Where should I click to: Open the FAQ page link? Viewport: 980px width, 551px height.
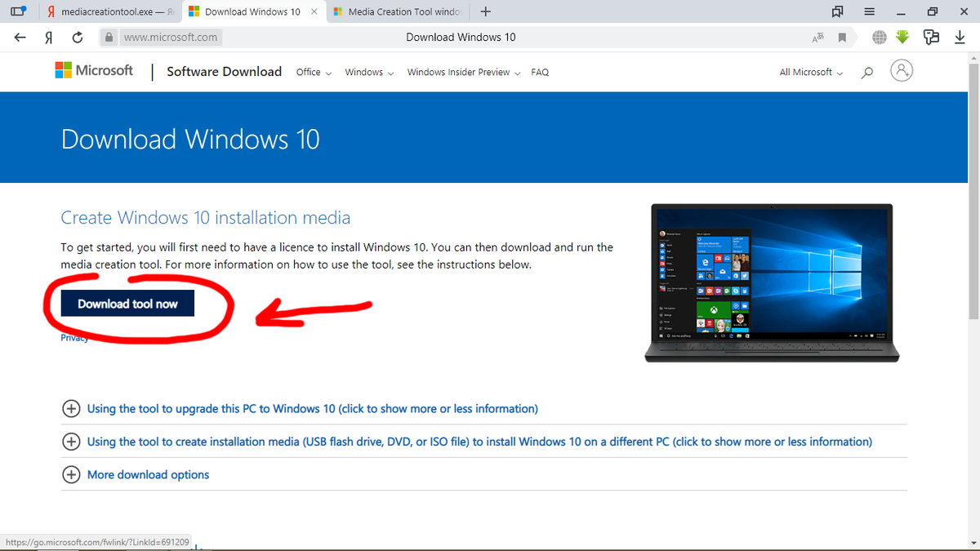pyautogui.click(x=540, y=72)
